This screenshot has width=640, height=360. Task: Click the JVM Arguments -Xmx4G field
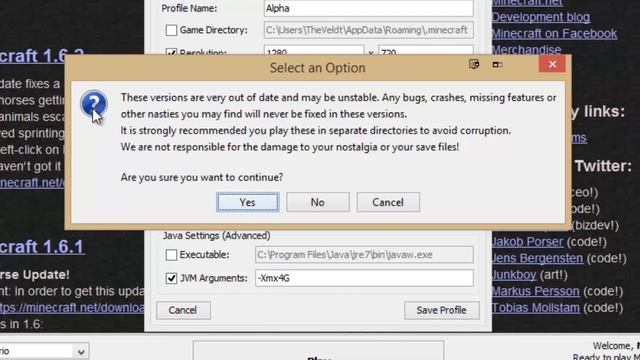pos(364,278)
